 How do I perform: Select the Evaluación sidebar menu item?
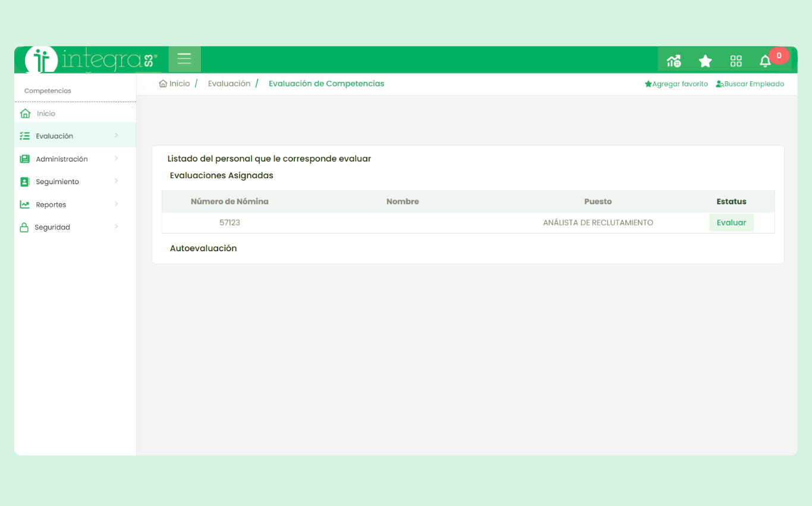tap(55, 136)
